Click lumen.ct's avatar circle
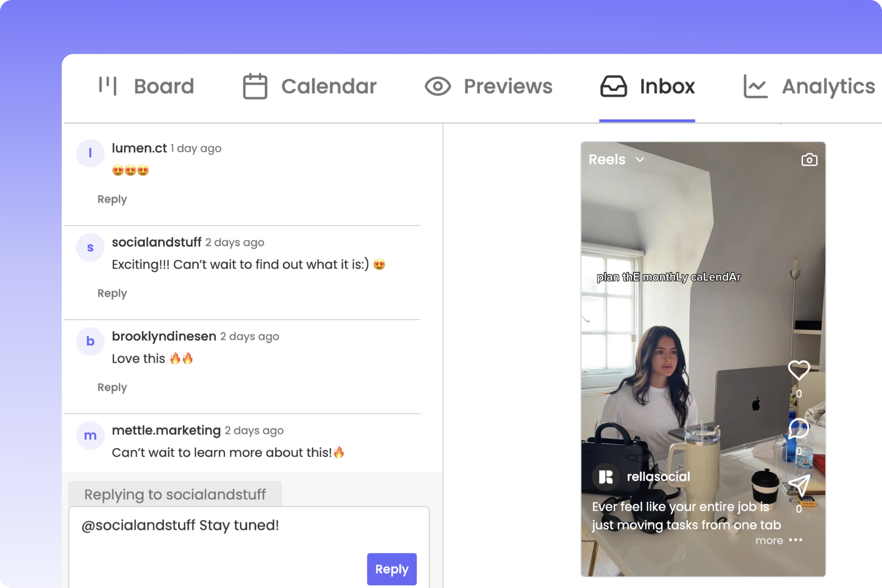 90,153
